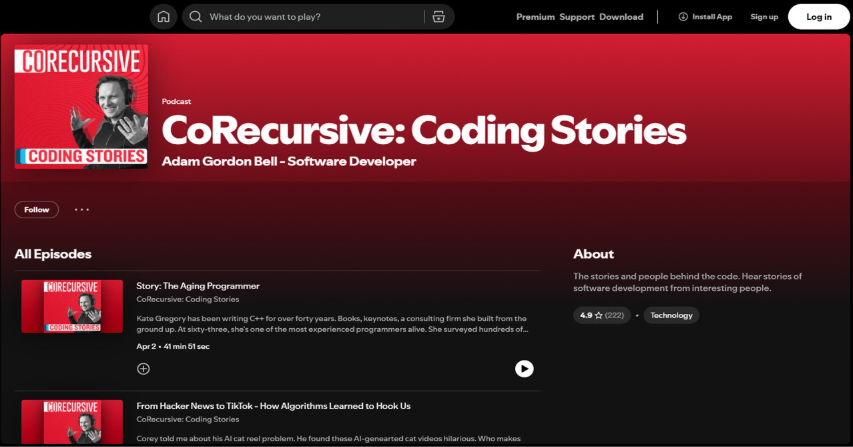Click the 'Apr 2 • 41 min 51 sec' text
Image resolution: width=853 pixels, height=447 pixels.
click(x=173, y=346)
